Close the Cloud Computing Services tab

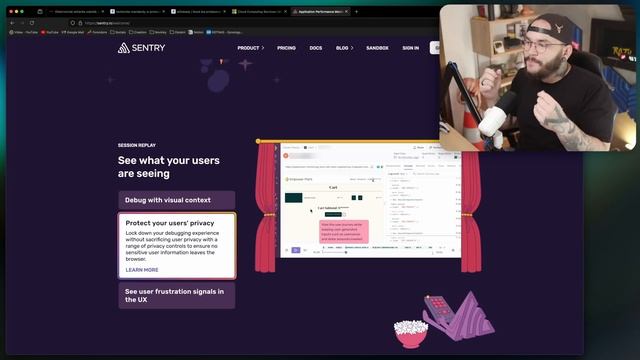(285, 11)
